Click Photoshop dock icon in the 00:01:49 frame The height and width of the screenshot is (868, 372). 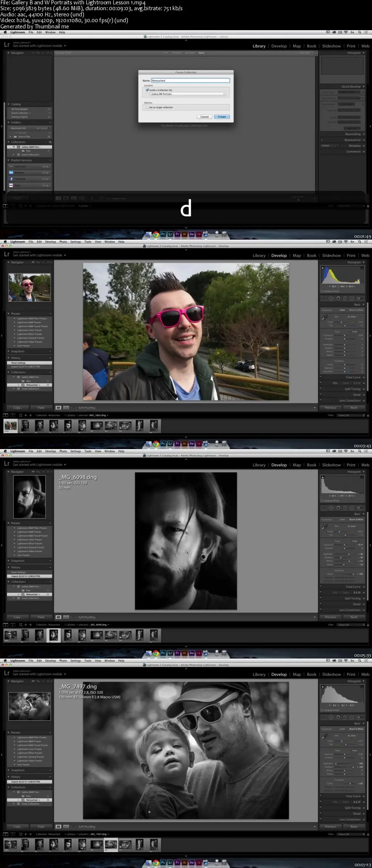tap(163, 235)
